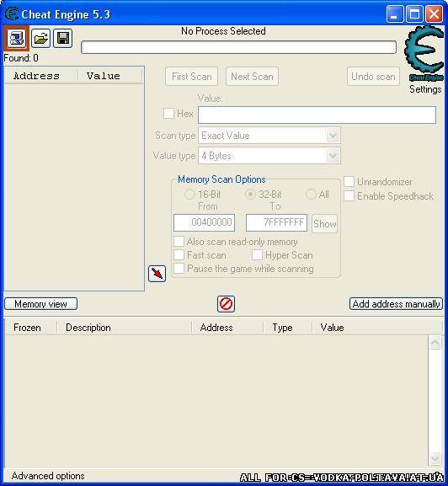
Task: Open the Memory view window
Action: (x=41, y=304)
